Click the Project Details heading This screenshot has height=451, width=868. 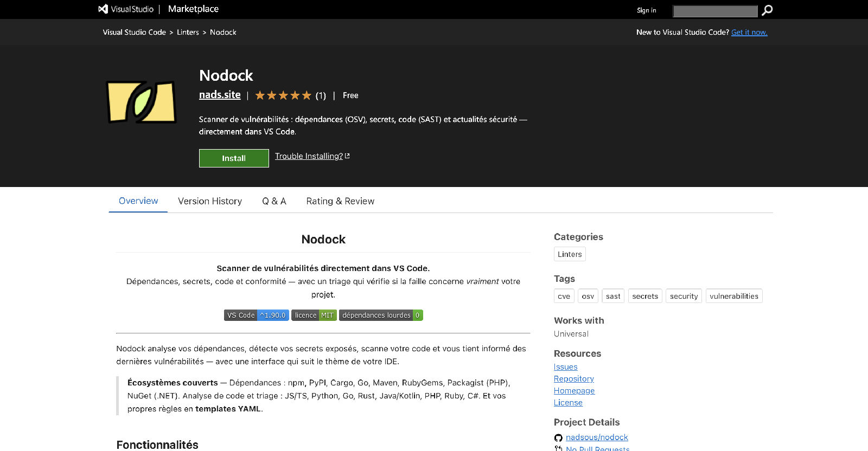click(x=586, y=422)
